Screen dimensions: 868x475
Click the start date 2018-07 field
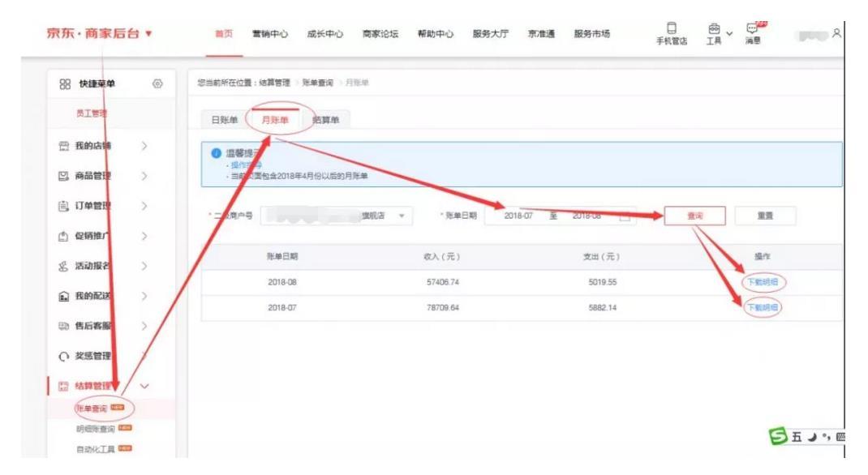coord(518,216)
